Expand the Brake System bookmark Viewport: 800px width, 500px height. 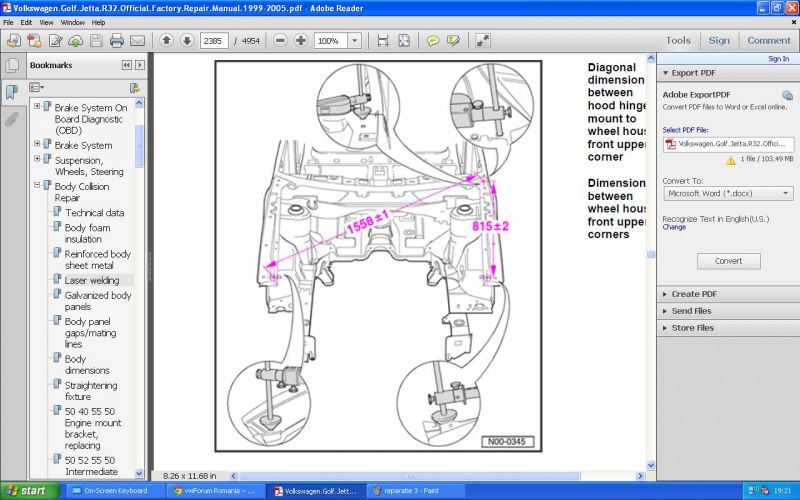pos(38,145)
